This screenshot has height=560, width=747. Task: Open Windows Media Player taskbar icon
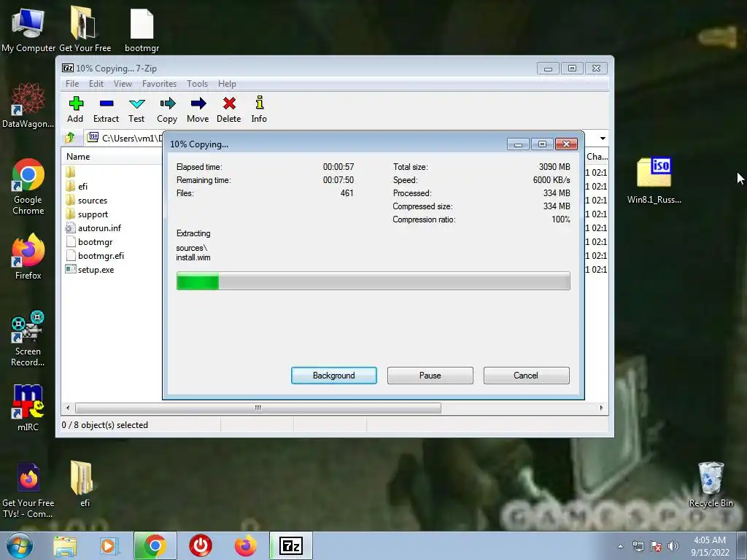109,546
